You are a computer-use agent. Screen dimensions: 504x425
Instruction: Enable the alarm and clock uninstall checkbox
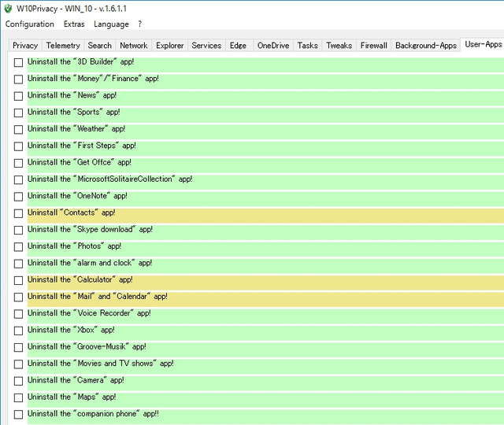tap(18, 264)
